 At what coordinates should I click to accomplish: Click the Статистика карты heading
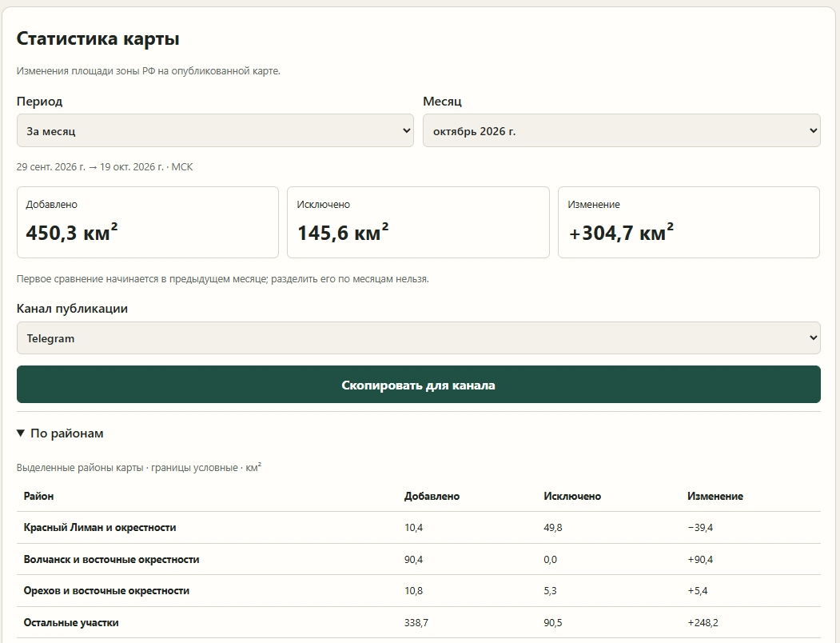pos(98,38)
